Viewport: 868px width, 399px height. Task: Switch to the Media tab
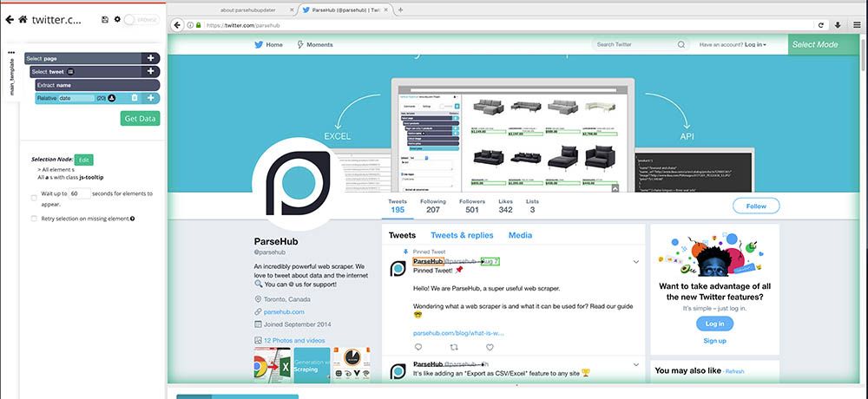pyautogui.click(x=520, y=235)
